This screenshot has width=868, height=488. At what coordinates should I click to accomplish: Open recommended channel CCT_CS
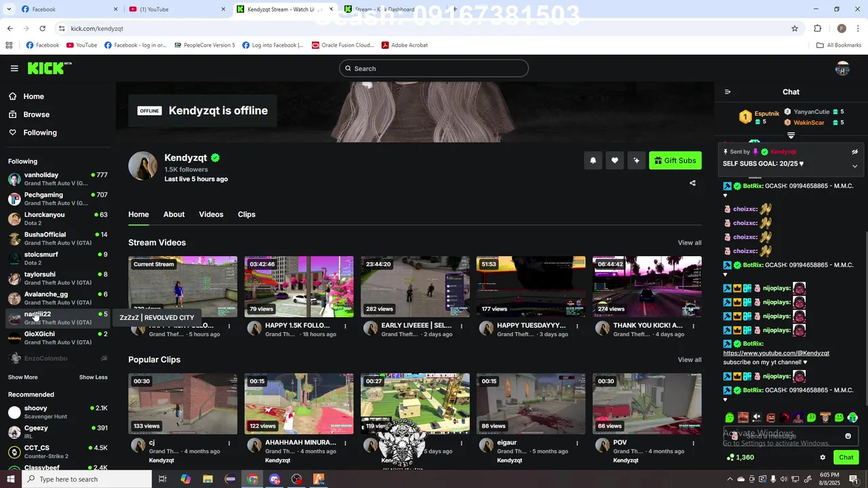point(58,451)
